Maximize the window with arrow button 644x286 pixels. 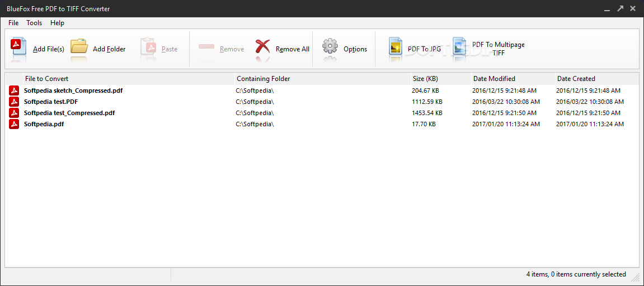tap(620, 8)
